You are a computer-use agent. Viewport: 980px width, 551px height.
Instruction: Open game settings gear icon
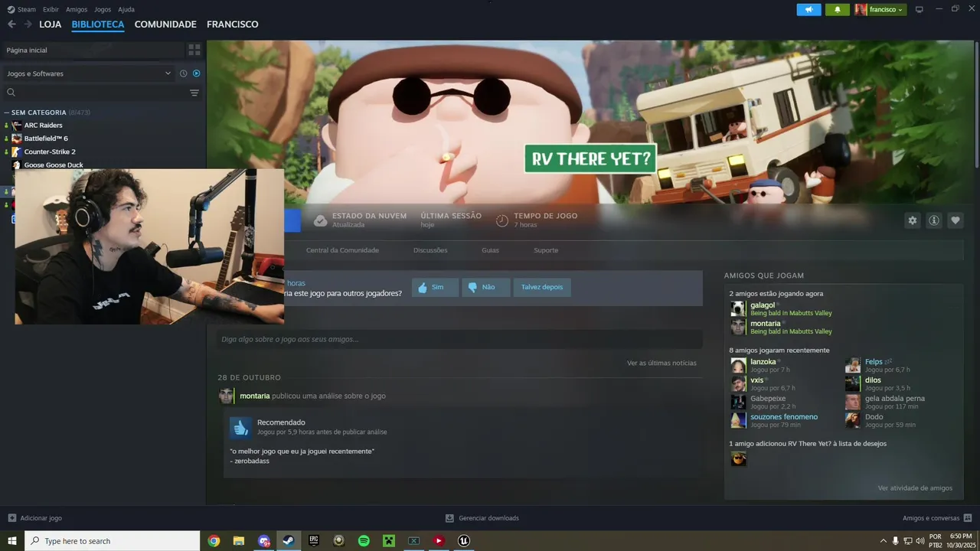(x=912, y=220)
